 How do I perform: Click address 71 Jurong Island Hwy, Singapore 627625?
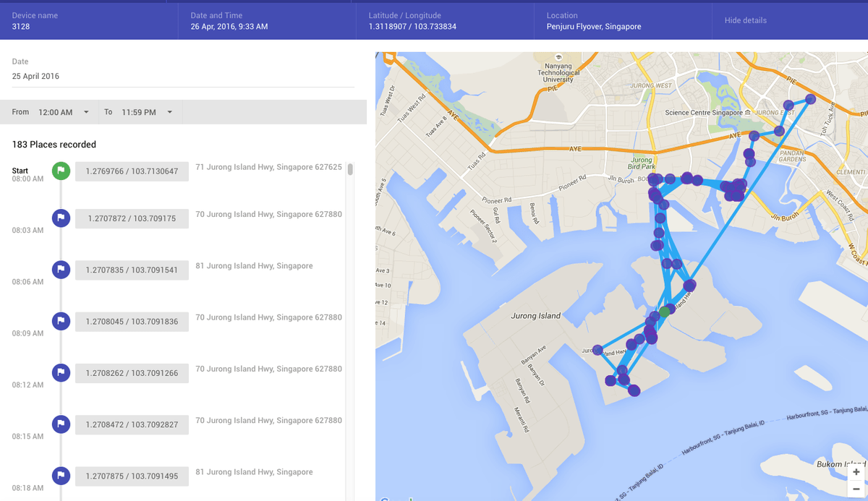pos(268,167)
